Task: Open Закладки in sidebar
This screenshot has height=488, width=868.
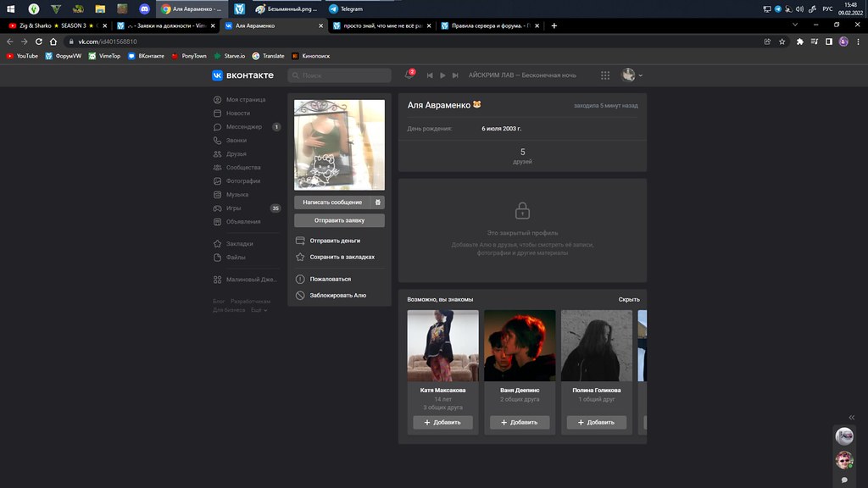Action: pyautogui.click(x=239, y=244)
